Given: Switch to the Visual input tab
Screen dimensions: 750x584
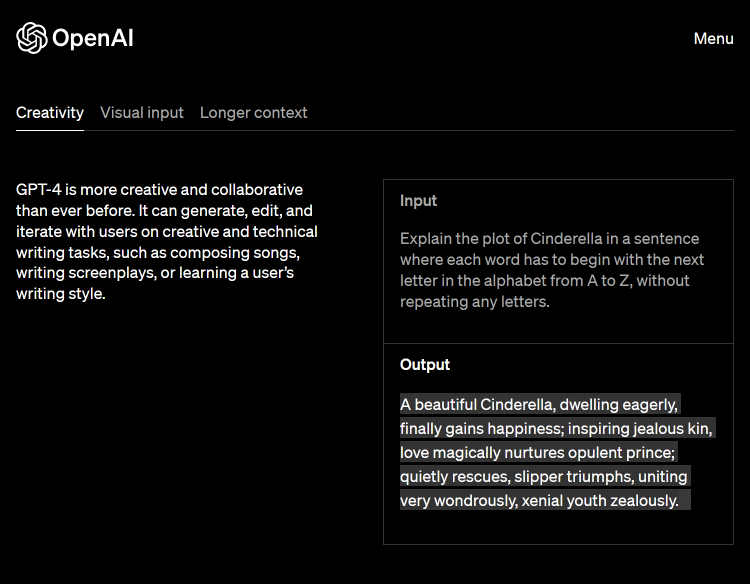Looking at the screenshot, I should [142, 113].
